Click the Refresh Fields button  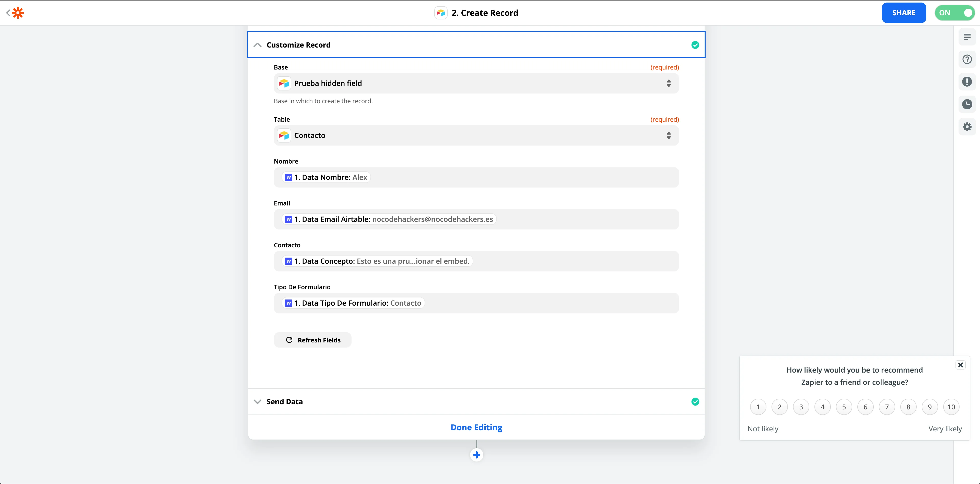(x=312, y=340)
